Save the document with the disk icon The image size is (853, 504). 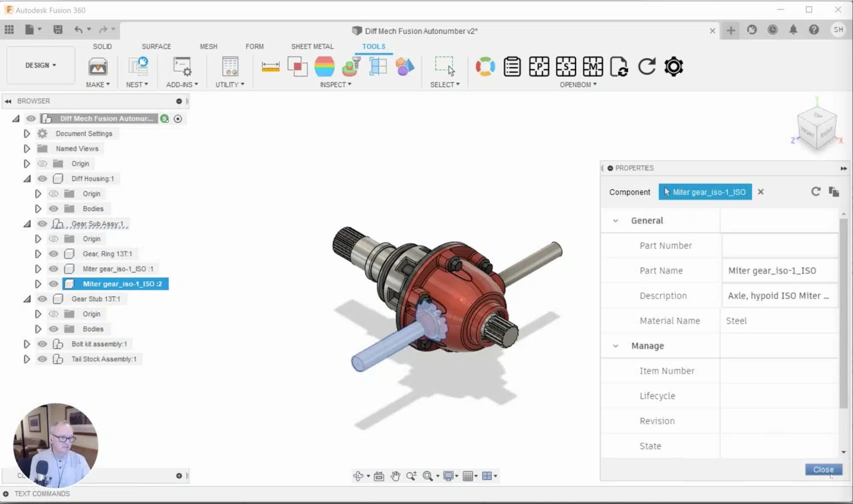pos(58,29)
